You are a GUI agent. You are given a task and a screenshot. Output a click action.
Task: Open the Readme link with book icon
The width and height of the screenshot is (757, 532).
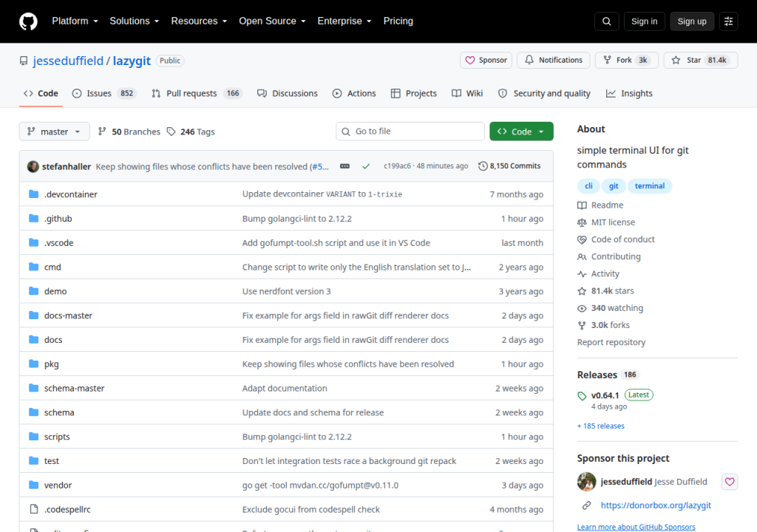click(x=600, y=205)
